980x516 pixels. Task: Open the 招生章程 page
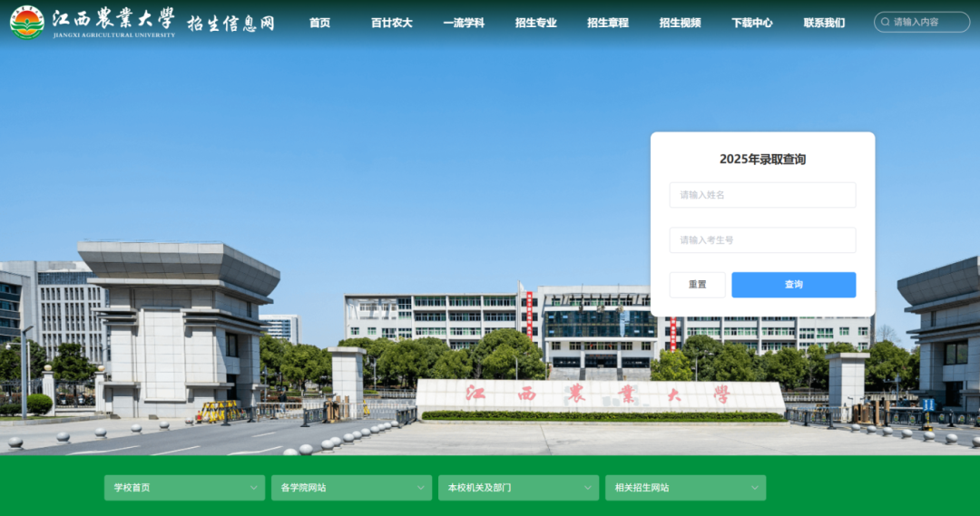(607, 23)
